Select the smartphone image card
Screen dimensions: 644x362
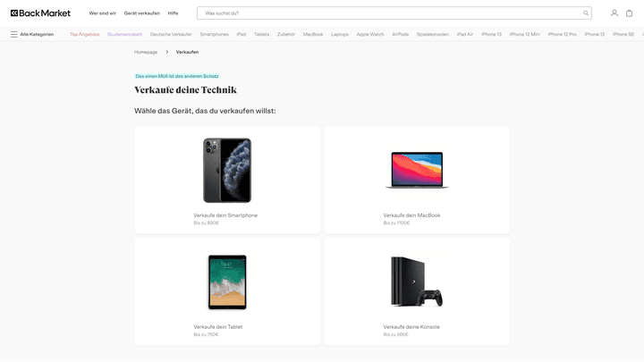tap(227, 170)
